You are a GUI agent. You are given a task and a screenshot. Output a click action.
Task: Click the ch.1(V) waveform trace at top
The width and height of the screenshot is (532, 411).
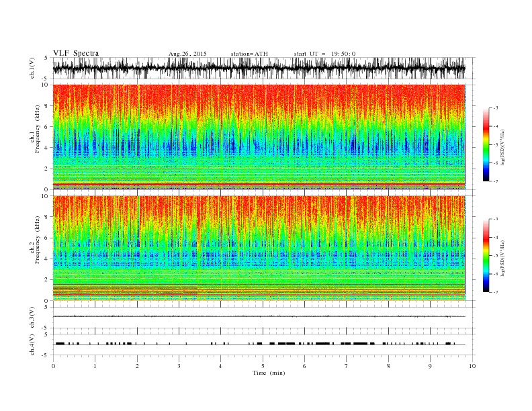pos(259,68)
